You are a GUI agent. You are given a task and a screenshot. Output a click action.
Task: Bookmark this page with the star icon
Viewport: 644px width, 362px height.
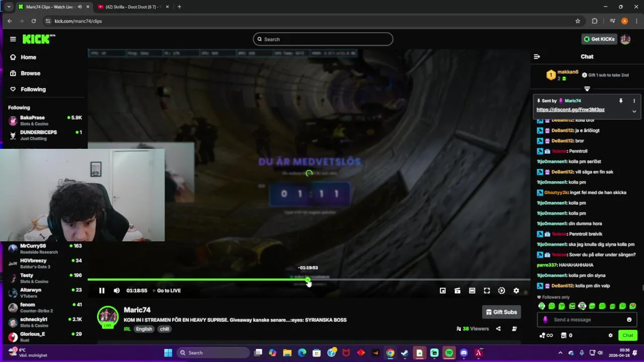click(x=578, y=21)
